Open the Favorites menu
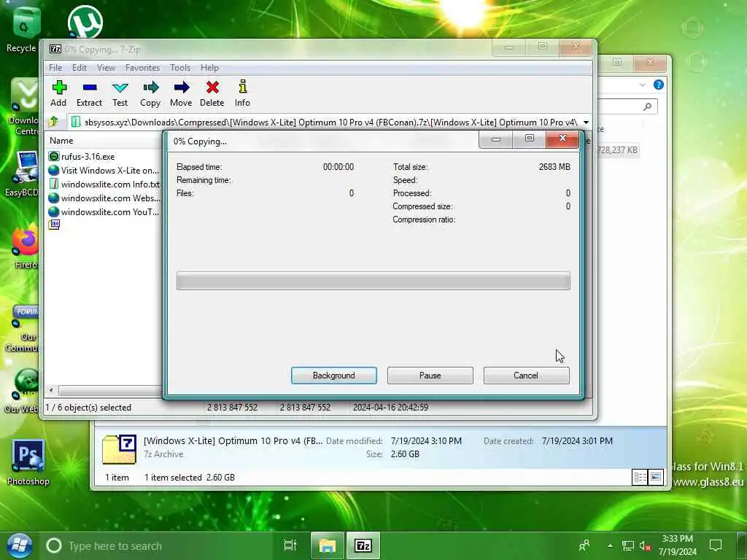The height and width of the screenshot is (560, 747). (142, 68)
